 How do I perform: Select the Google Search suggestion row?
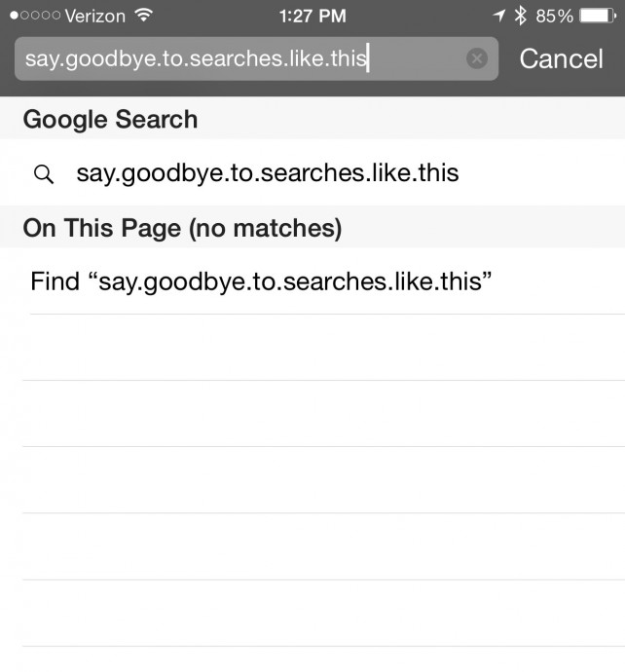pos(312,174)
